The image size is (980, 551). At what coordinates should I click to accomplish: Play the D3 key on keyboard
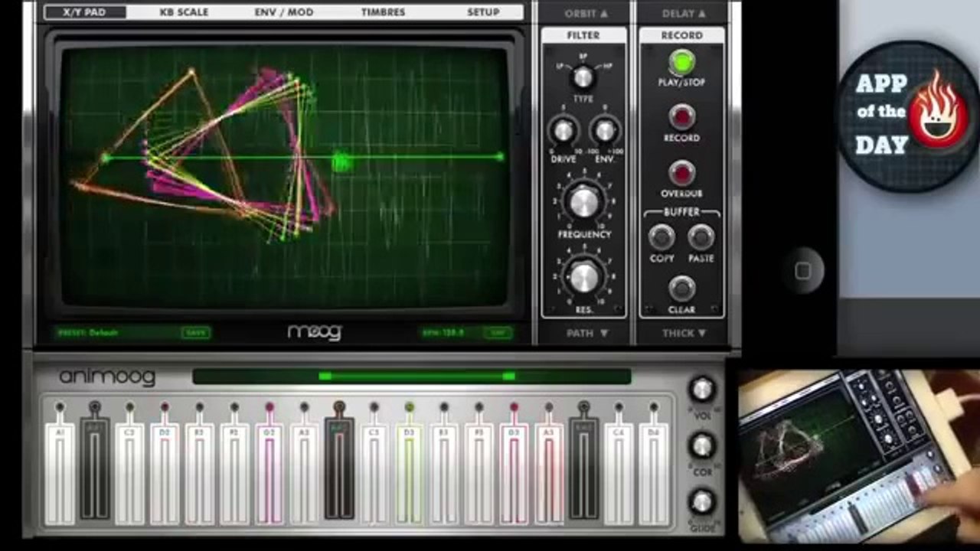(409, 474)
